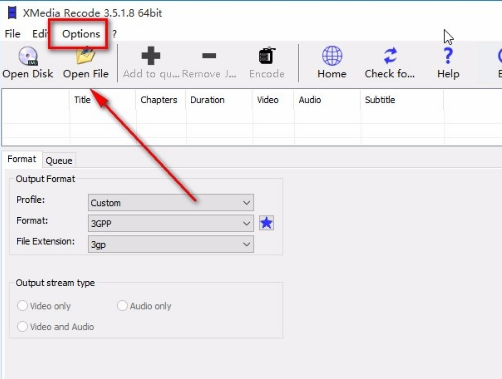Click the Add to queue plus icon
502x379 pixels.
tap(151, 56)
